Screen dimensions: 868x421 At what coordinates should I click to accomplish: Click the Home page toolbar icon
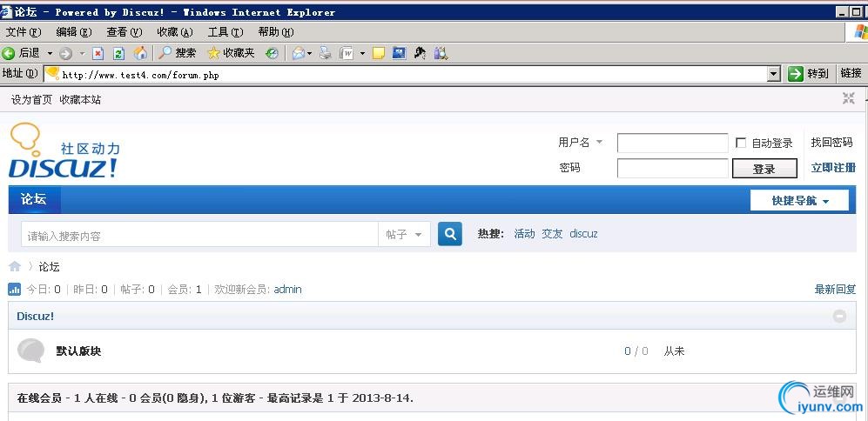pyautogui.click(x=141, y=53)
